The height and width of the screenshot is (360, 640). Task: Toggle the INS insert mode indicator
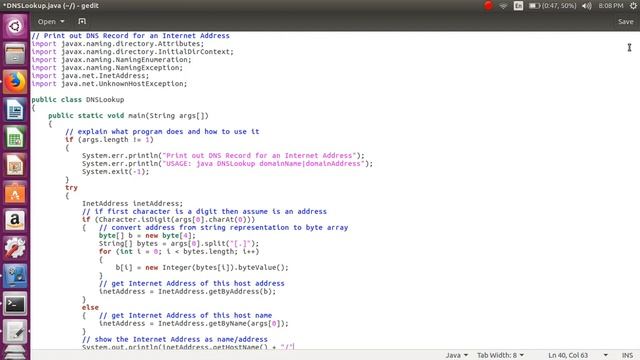point(627,355)
